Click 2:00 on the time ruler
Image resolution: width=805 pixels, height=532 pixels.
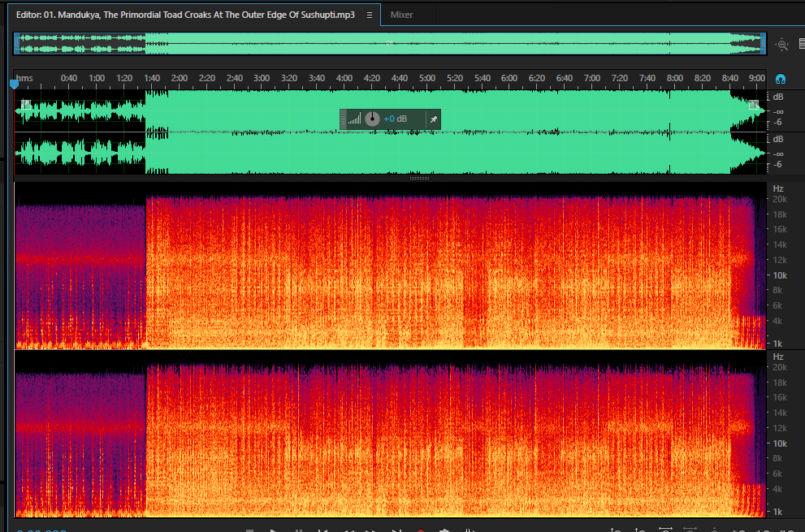180,78
